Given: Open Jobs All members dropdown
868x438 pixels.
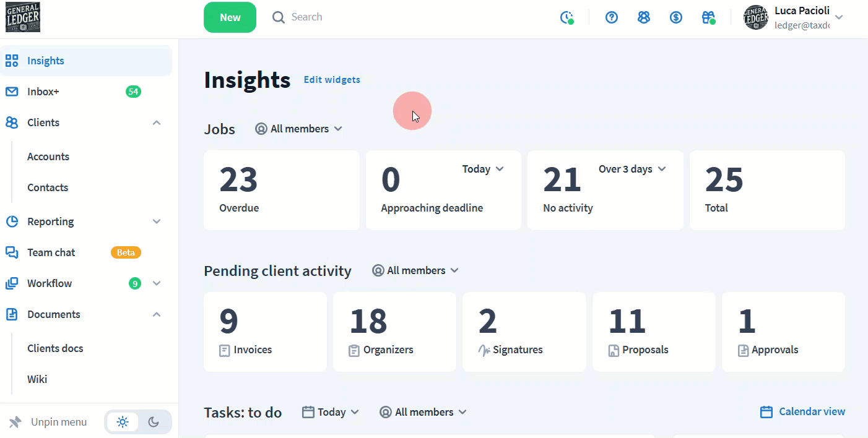Looking at the screenshot, I should coord(300,129).
